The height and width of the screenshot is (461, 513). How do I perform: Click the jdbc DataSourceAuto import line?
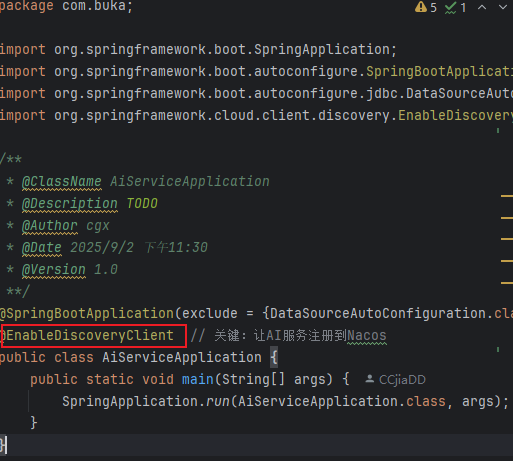(x=256, y=94)
